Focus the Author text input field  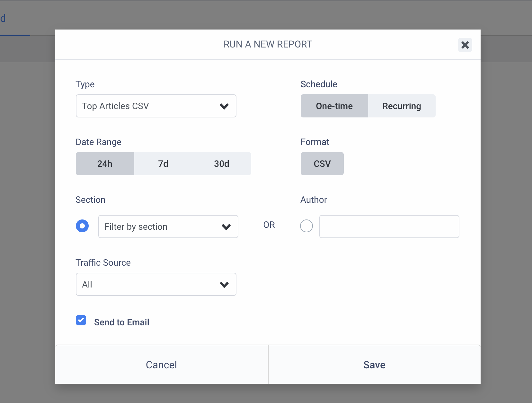pos(389,227)
